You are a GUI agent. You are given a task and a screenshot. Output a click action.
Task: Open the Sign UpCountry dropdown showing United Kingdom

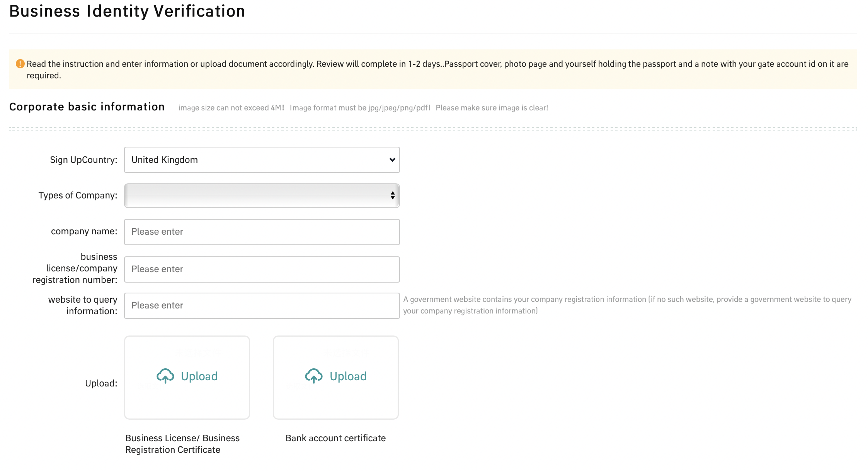(x=262, y=160)
